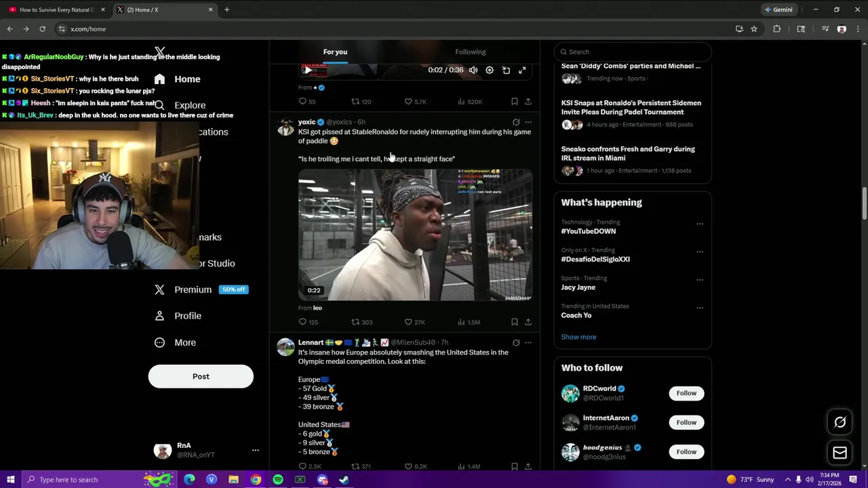Click Show more under What's happening
This screenshot has height=488, width=868.
[x=578, y=337]
